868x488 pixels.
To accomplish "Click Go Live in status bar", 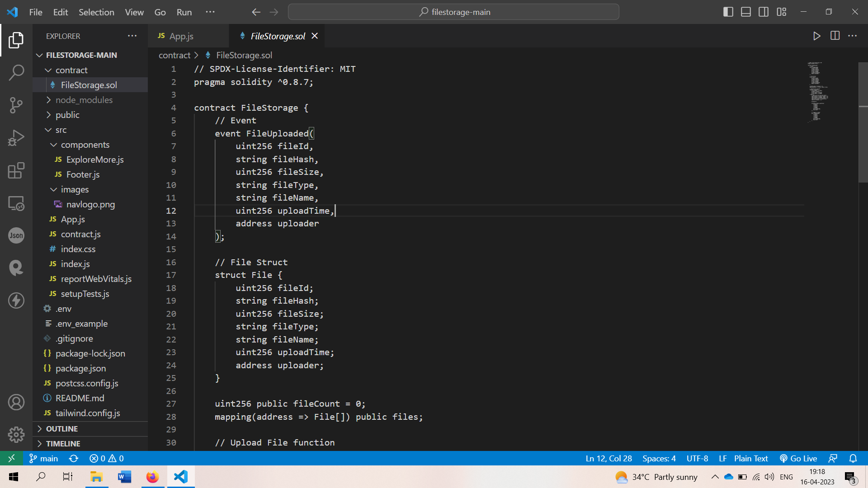I will pos(799,458).
